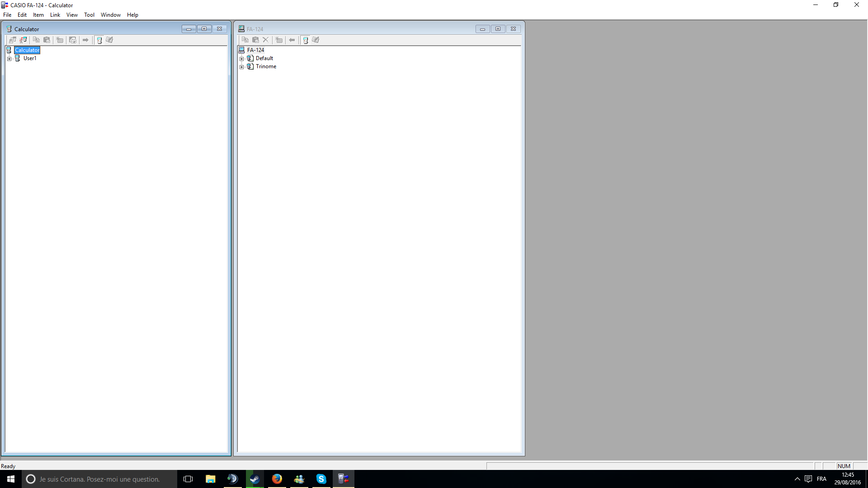The width and height of the screenshot is (868, 488).
Task: Click Copy icon in Calculator window toolbar
Action: [x=36, y=40]
